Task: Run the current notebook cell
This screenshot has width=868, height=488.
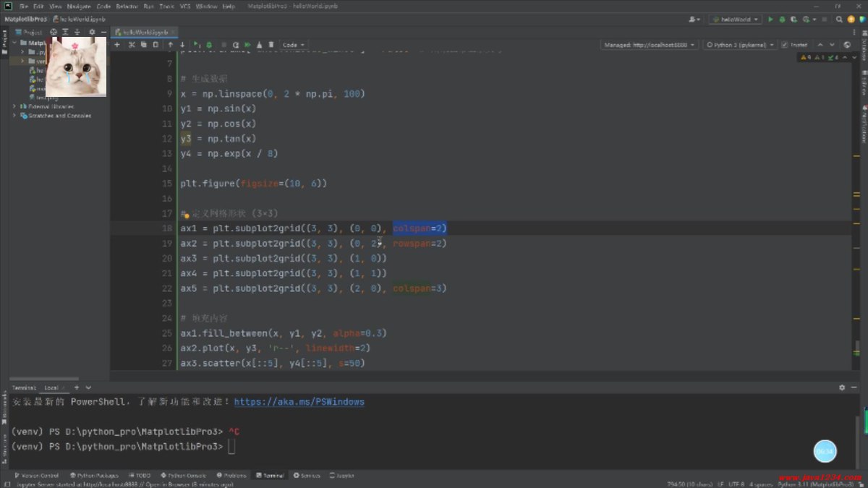Action: 197,44
